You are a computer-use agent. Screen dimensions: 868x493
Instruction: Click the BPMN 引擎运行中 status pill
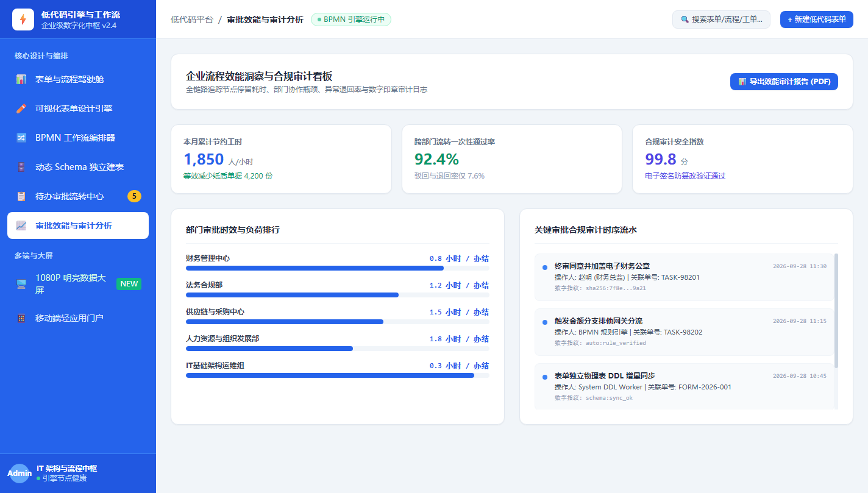[x=351, y=20]
